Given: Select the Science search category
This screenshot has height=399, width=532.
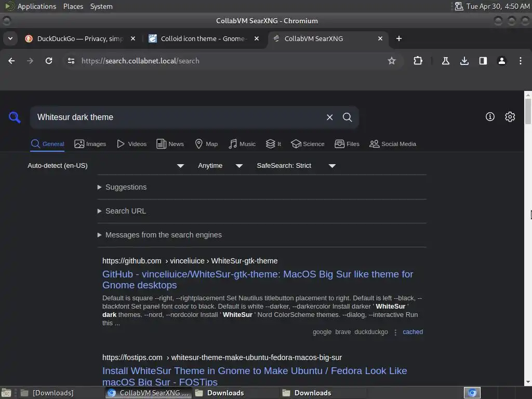Looking at the screenshot, I should click(308, 144).
